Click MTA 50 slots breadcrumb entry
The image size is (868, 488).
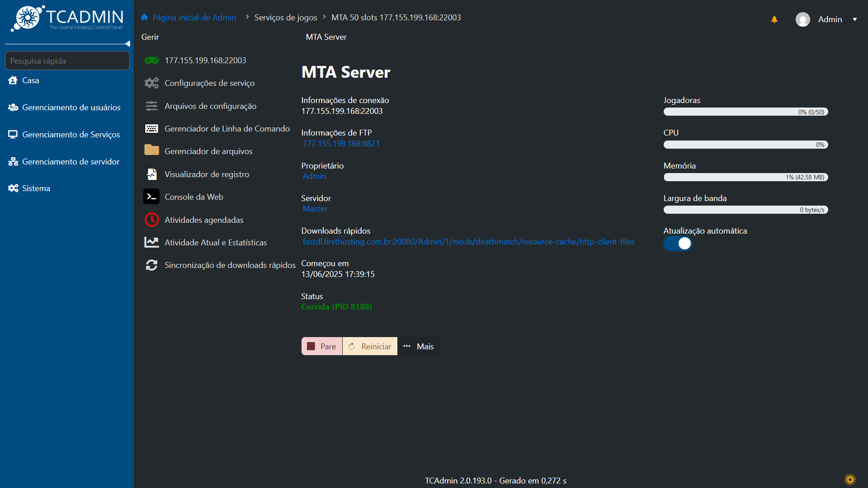396,18
